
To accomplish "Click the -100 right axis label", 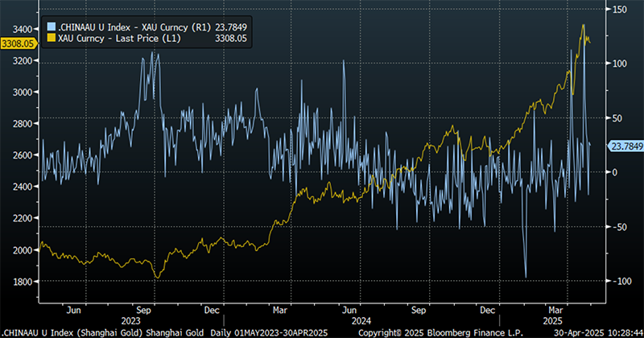I will tap(621, 282).
